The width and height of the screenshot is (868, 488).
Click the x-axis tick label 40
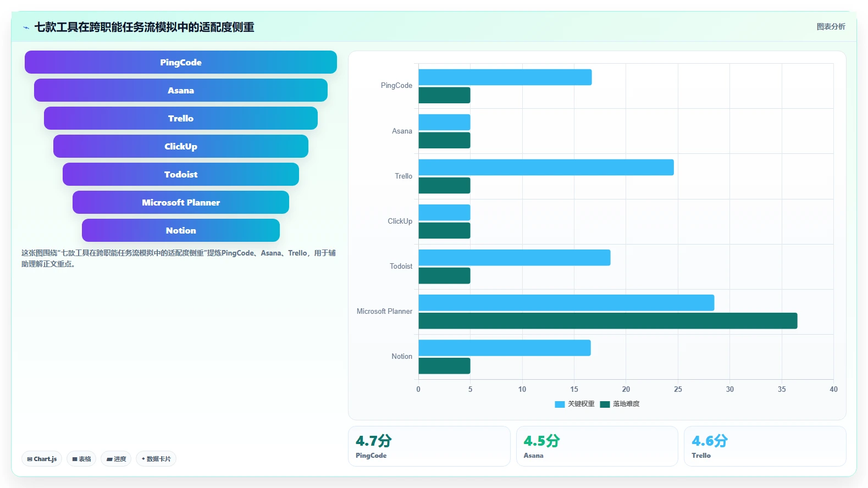833,389
